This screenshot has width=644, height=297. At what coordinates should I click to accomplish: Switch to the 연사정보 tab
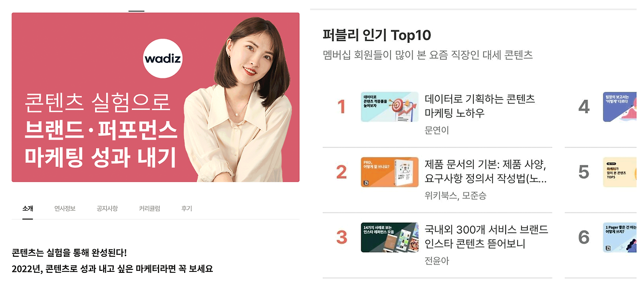tap(65, 209)
